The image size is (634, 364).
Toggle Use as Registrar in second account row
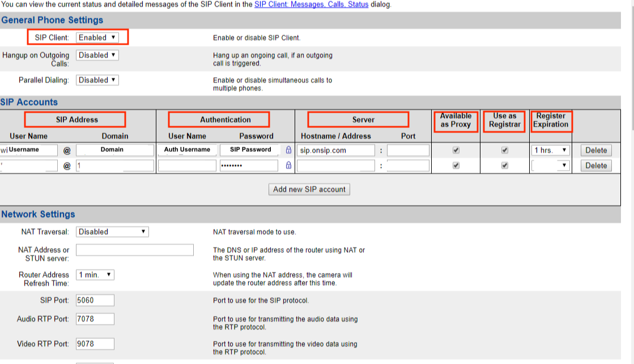tap(505, 165)
